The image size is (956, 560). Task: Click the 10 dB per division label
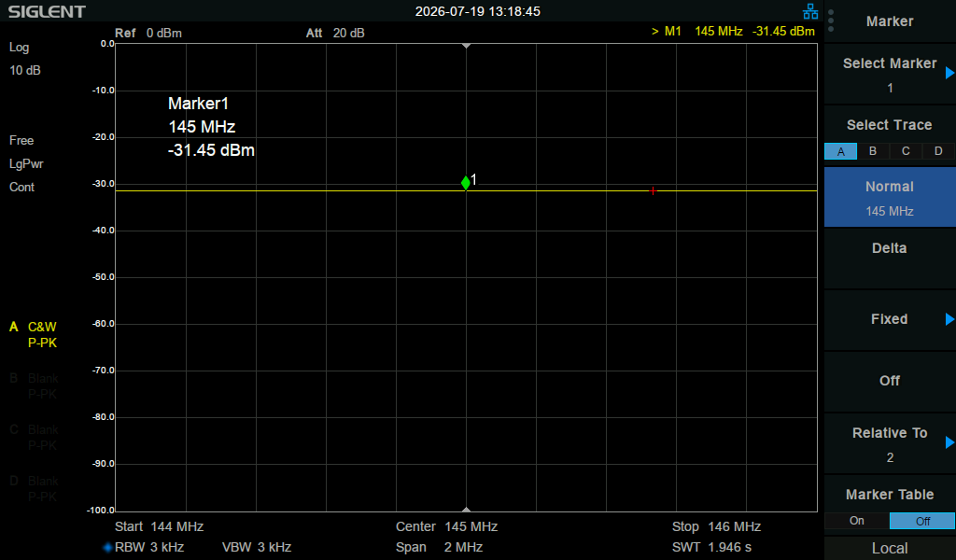(x=25, y=71)
